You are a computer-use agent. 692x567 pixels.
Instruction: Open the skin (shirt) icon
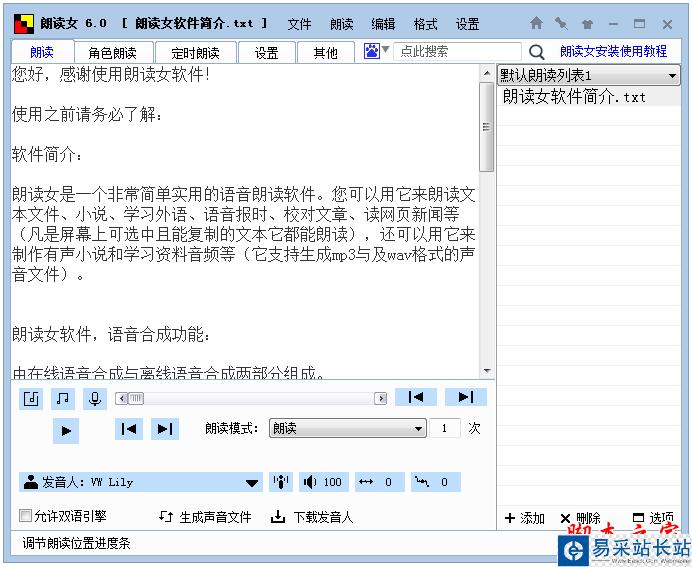tap(587, 24)
